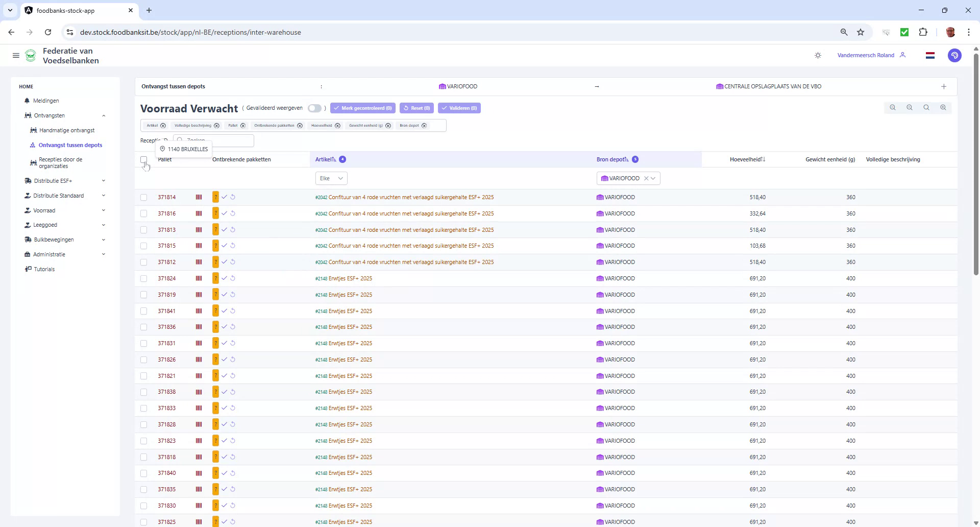Click the zoom-in magnifier icon above the table
This screenshot has width=980, height=527.
(x=943, y=108)
